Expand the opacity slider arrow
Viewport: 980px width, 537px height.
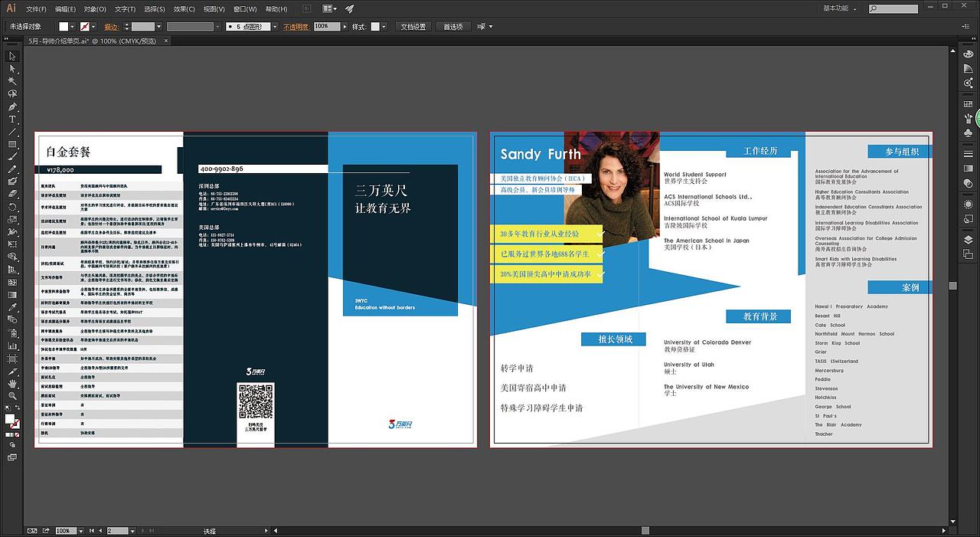point(345,26)
